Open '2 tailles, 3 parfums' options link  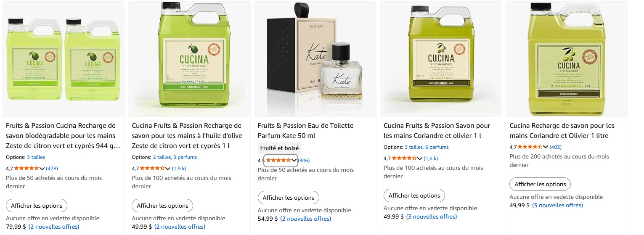pos(175,157)
